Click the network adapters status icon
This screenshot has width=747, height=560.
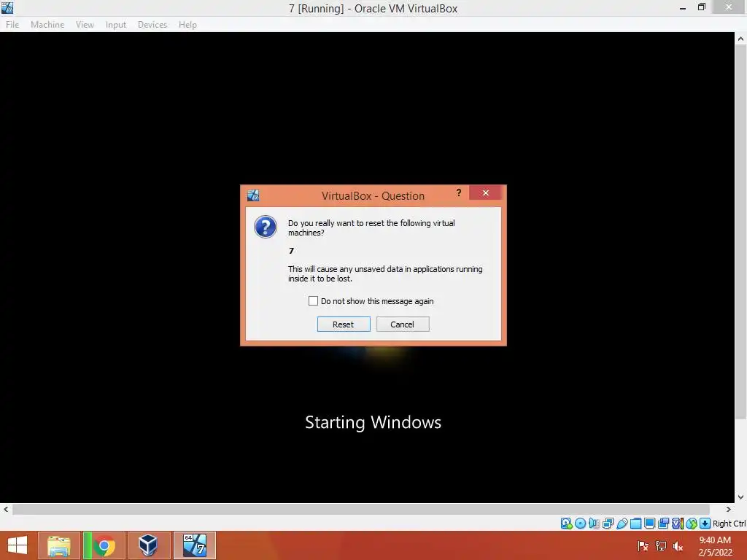tap(608, 524)
